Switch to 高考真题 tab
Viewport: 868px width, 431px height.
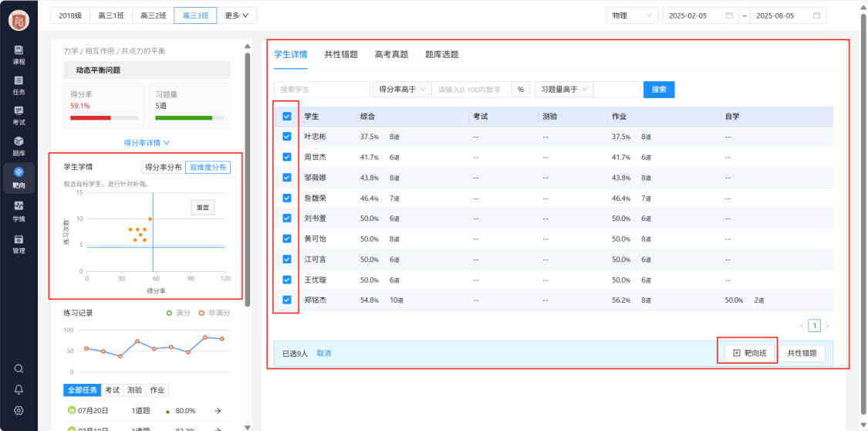coord(391,54)
